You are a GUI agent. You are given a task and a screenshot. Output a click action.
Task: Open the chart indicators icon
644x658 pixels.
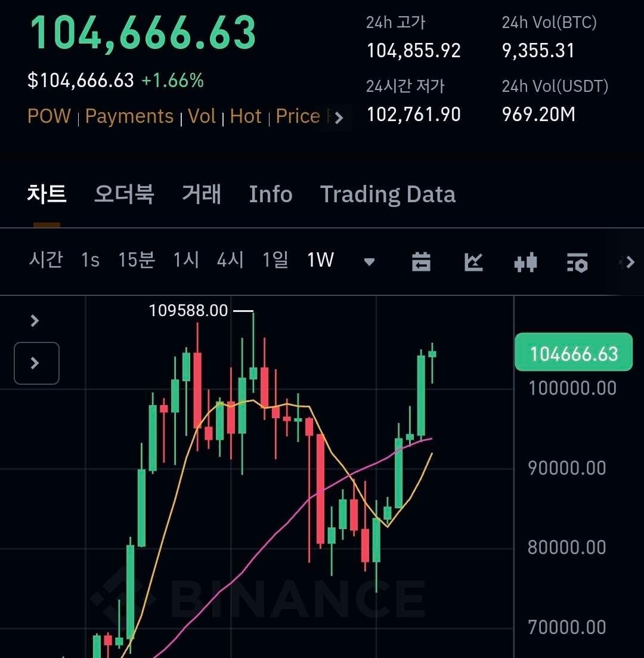(x=473, y=261)
